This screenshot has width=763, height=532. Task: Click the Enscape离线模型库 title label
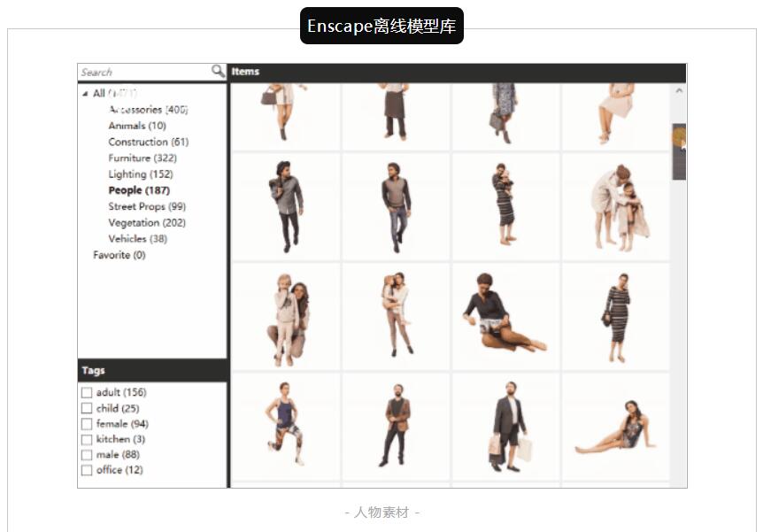[x=381, y=26]
